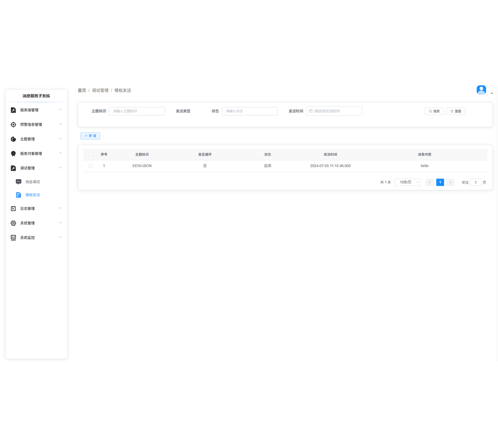Viewport: 498px width, 448px height.
Task: Go to the next page arrow
Action: click(x=450, y=182)
